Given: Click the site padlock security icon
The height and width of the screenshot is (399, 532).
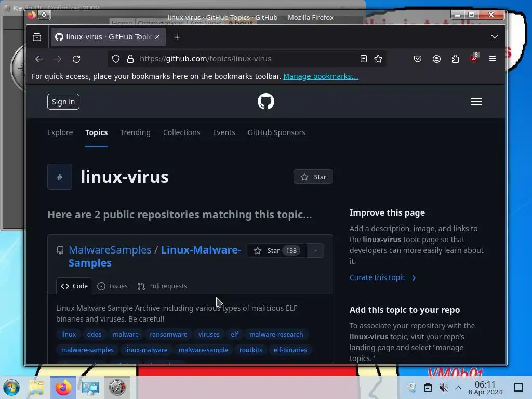Looking at the screenshot, I should (130, 59).
